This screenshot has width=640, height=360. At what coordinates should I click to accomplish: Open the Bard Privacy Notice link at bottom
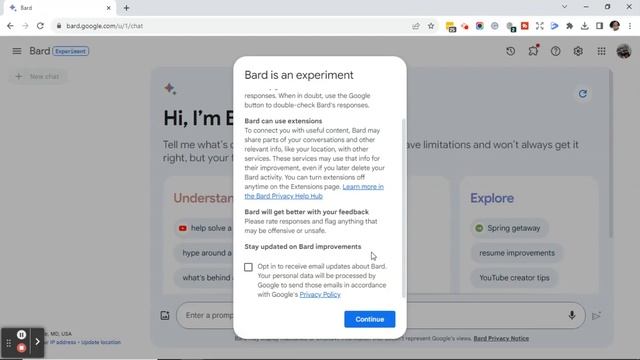(501, 338)
